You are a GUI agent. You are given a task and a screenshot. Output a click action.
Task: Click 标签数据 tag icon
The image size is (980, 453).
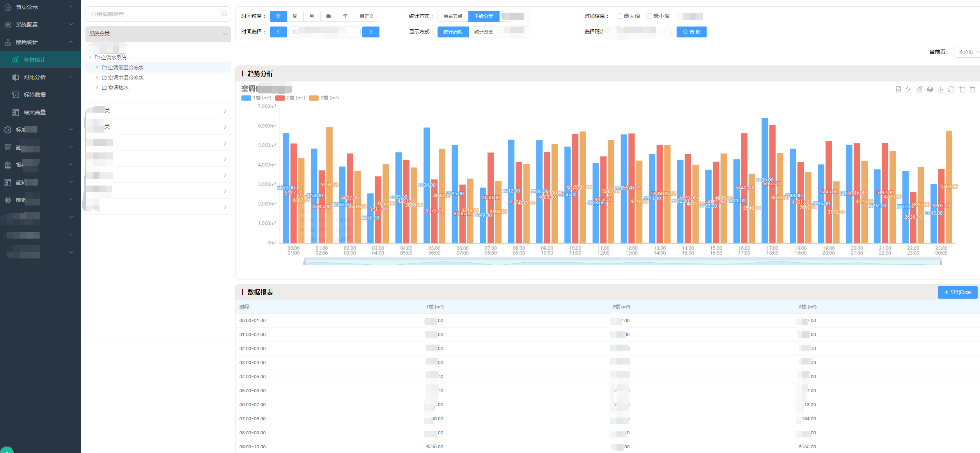click(x=16, y=95)
